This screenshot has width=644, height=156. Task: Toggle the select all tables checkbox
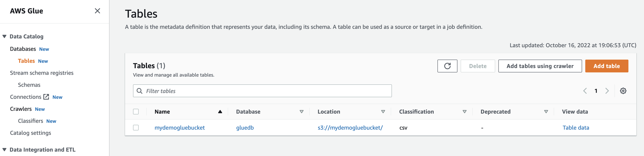pos(136,112)
